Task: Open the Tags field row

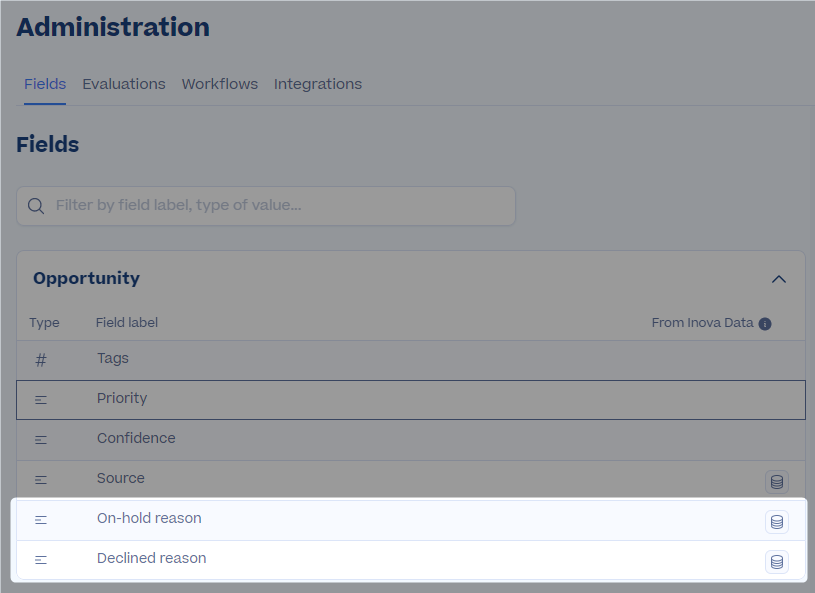Action: 411,360
